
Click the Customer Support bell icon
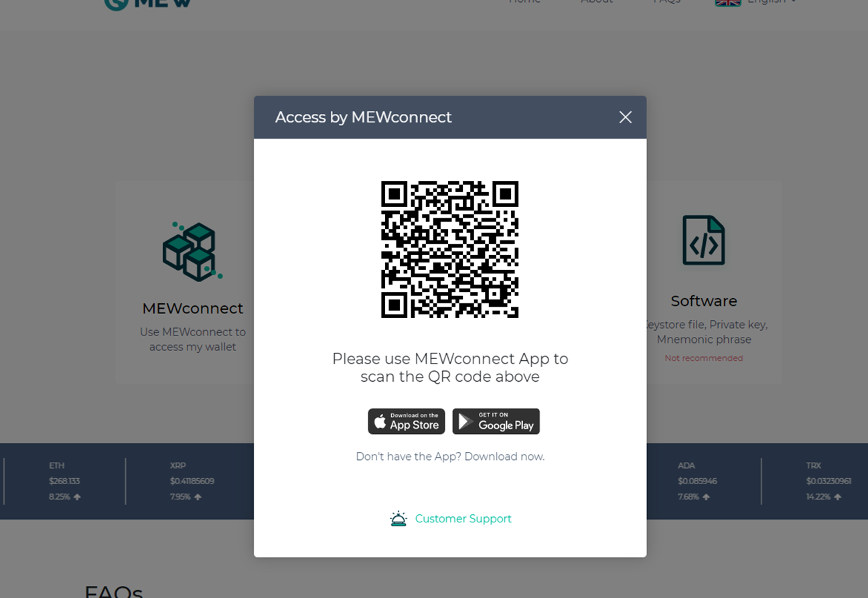pos(399,518)
